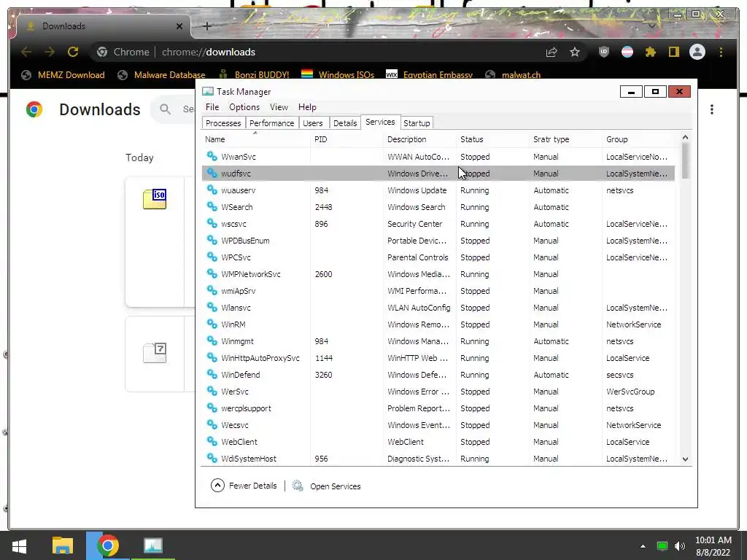The height and width of the screenshot is (560, 747).
Task: Click Chrome's back arrow
Action: [26, 52]
